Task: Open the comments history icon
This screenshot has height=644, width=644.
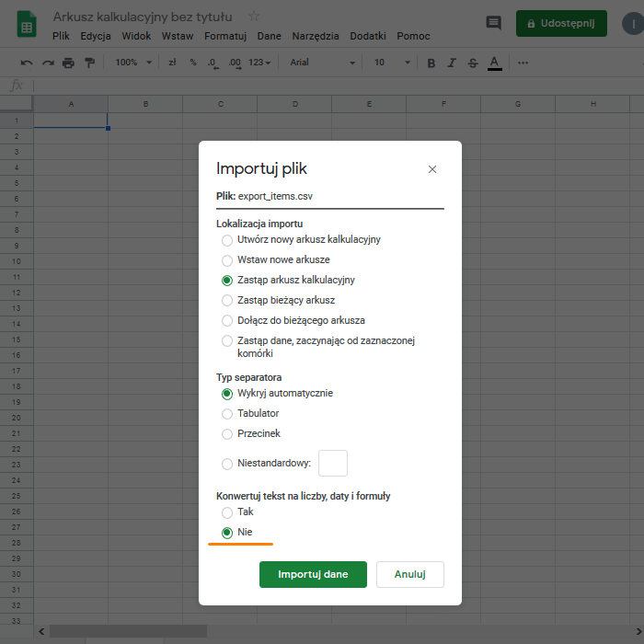Action: click(x=494, y=23)
